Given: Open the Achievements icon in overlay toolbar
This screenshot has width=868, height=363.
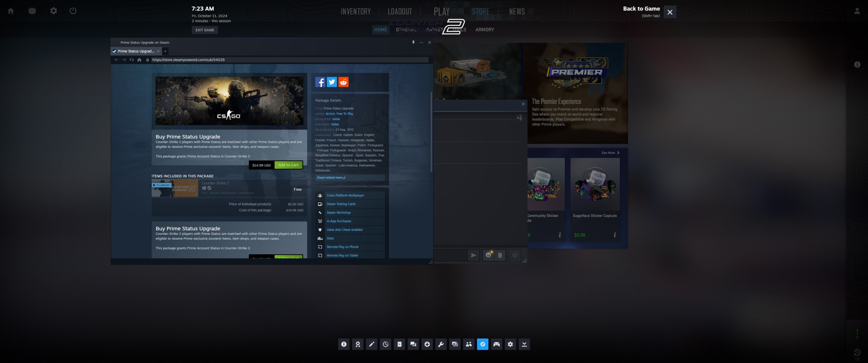Looking at the screenshot, I should (358, 344).
